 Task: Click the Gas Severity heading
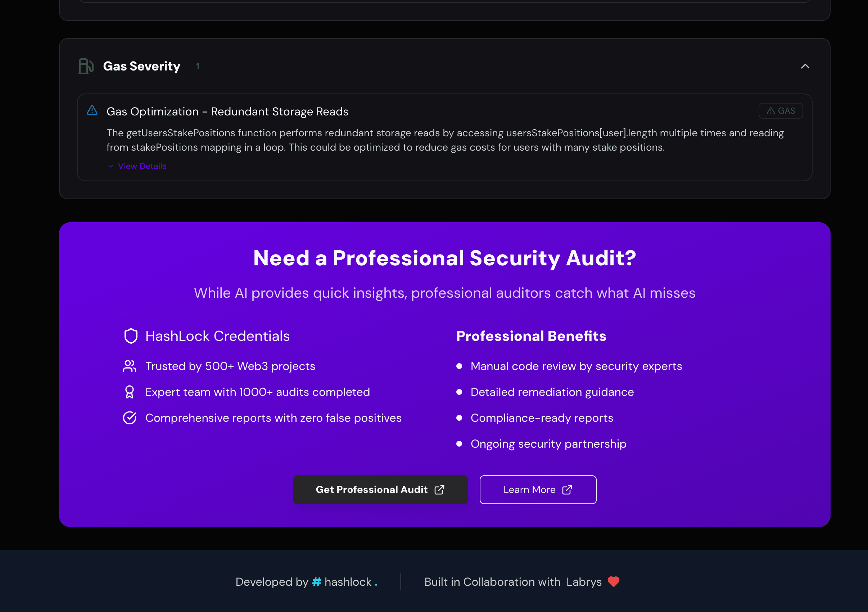point(142,66)
